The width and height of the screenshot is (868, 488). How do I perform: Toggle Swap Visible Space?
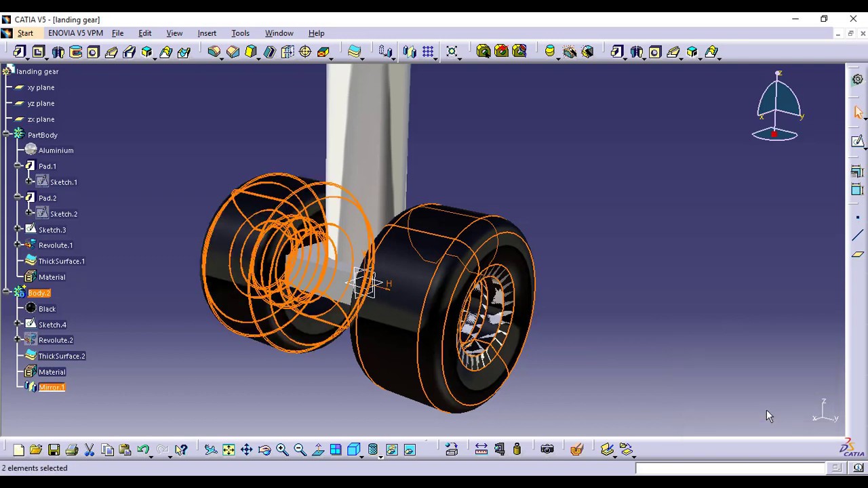[x=410, y=449]
